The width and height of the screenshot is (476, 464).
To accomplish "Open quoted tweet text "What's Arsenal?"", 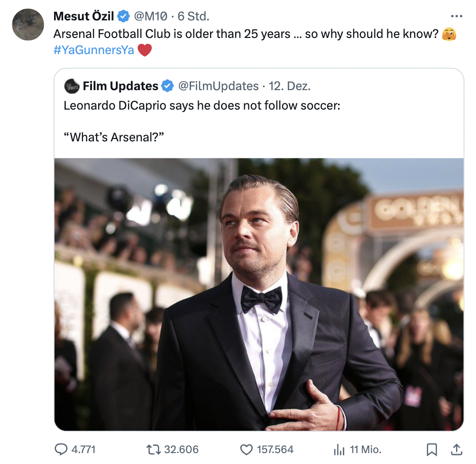I will (x=114, y=138).
